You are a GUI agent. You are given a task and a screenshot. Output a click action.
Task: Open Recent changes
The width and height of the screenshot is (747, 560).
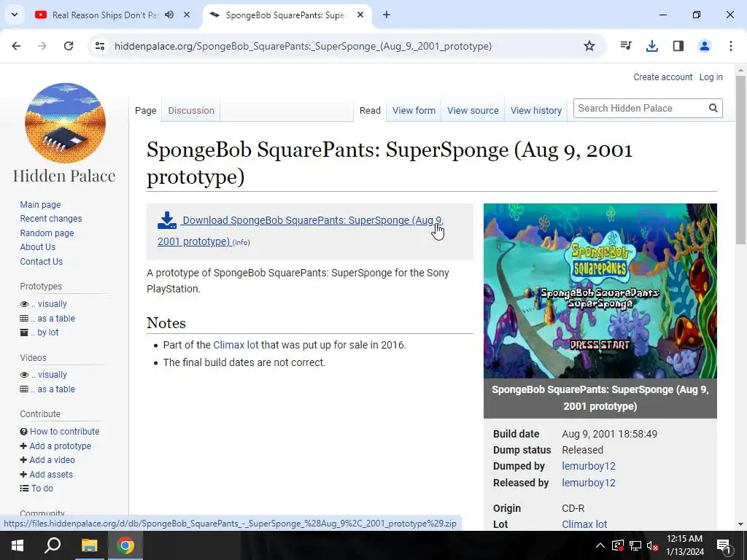point(51,219)
